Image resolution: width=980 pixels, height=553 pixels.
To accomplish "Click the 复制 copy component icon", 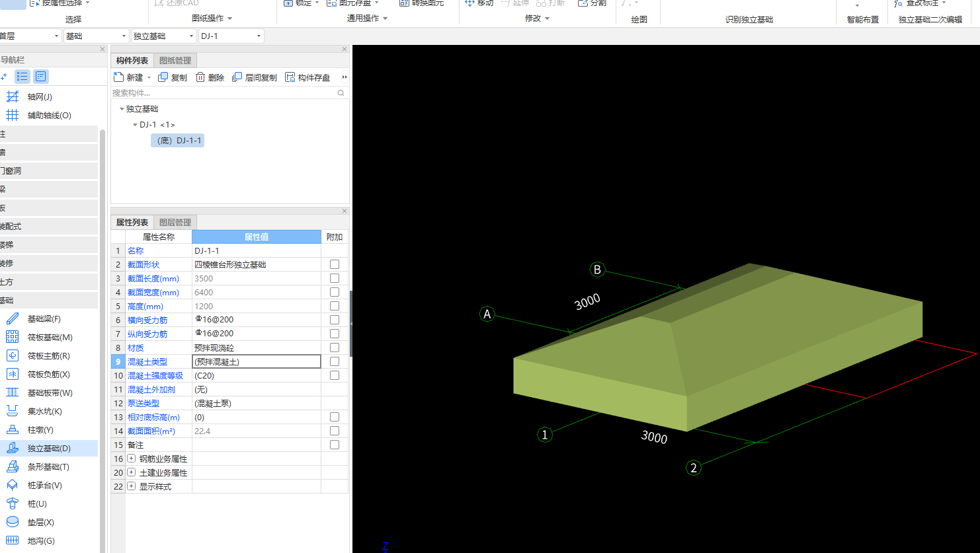I will click(163, 77).
